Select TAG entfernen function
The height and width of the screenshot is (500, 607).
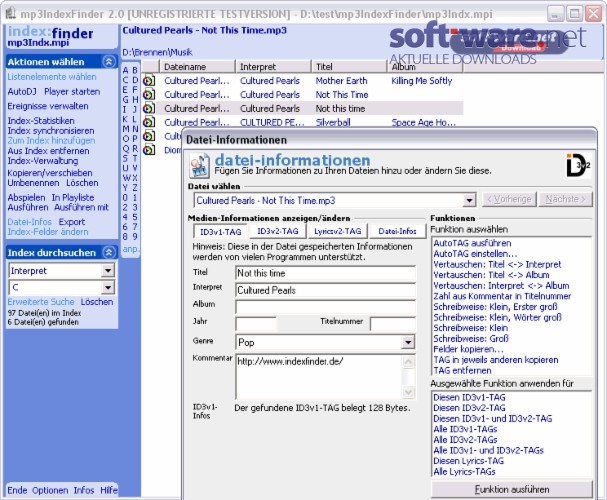[462, 370]
